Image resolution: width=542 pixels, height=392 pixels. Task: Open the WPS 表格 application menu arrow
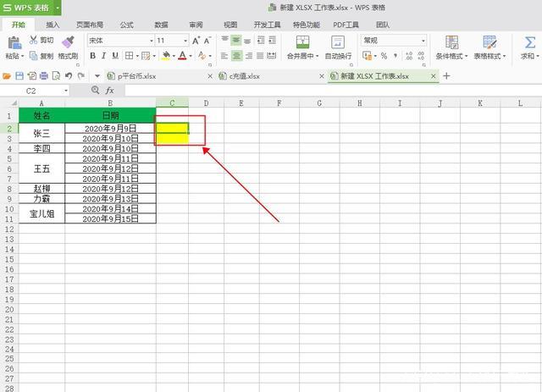pos(58,8)
